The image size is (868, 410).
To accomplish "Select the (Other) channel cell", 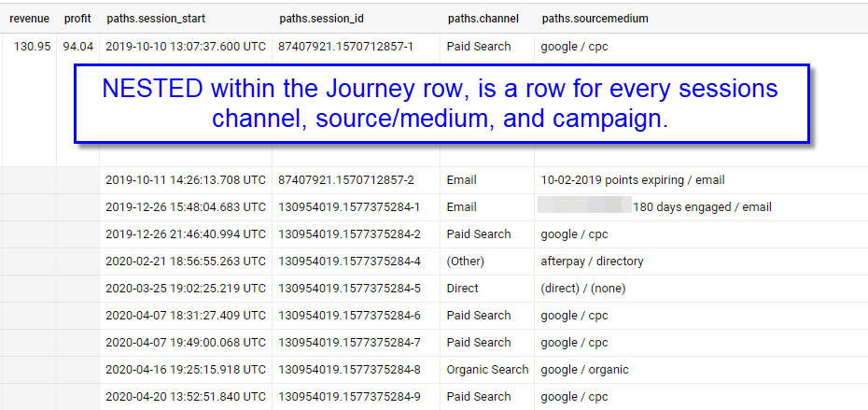I will pyautogui.click(x=466, y=261).
